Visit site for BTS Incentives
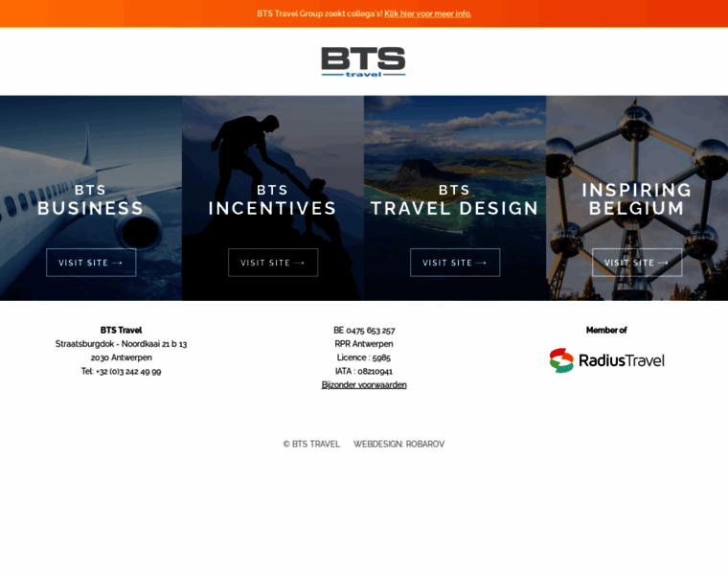 tap(273, 263)
